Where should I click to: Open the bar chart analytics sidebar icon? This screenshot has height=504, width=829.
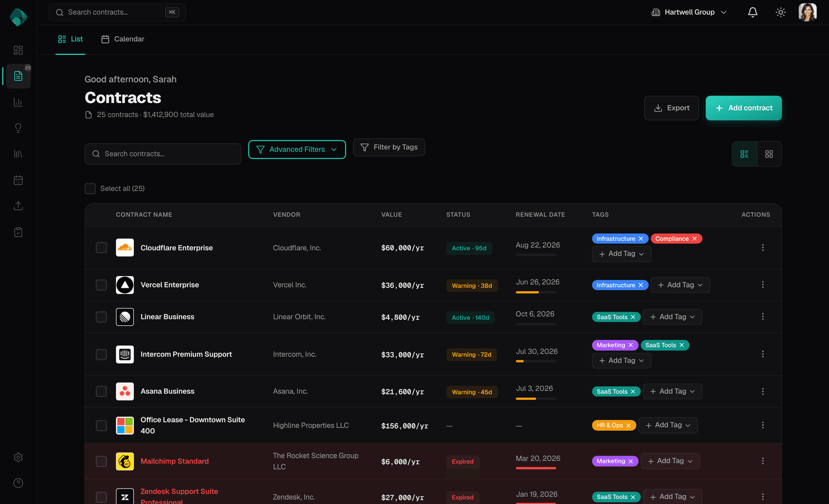coord(18,102)
